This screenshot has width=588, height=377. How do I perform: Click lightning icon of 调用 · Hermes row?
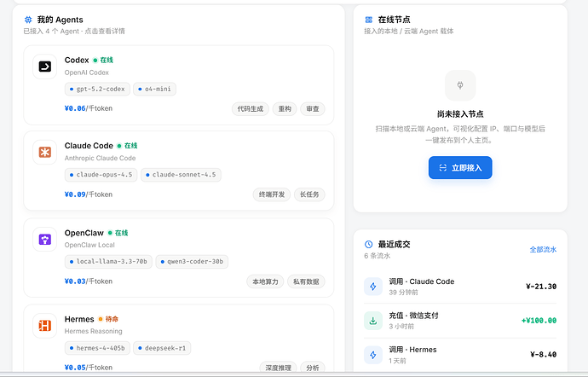tap(373, 355)
